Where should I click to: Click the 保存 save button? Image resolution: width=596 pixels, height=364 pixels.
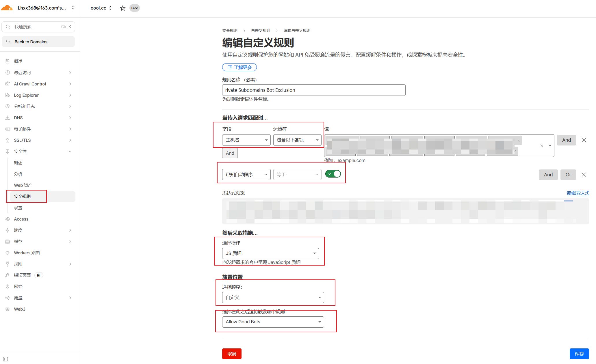click(579, 354)
